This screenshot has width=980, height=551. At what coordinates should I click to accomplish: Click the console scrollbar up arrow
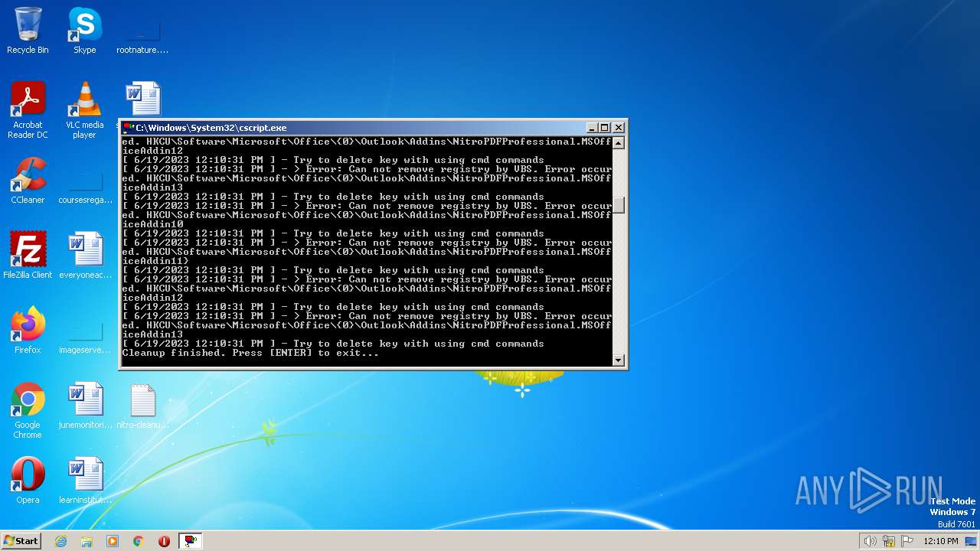619,143
